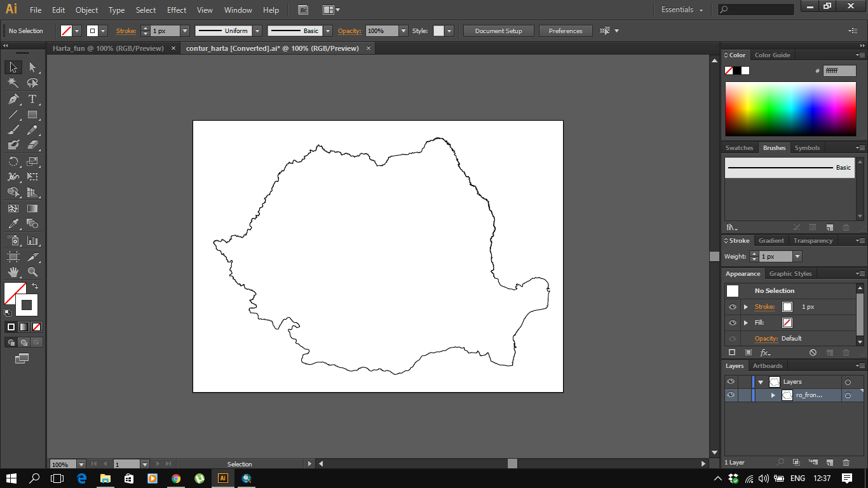Screen dimensions: 868x488
Task: Select the Eraser tool
Action: coord(32,145)
